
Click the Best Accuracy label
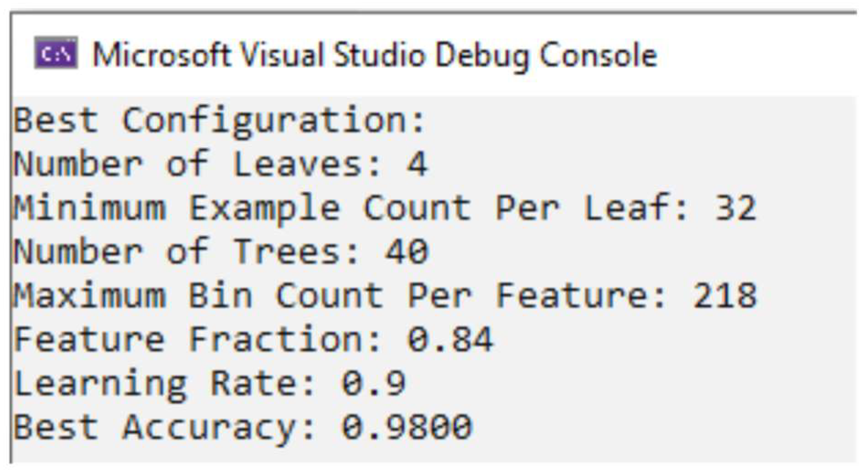[164, 427]
